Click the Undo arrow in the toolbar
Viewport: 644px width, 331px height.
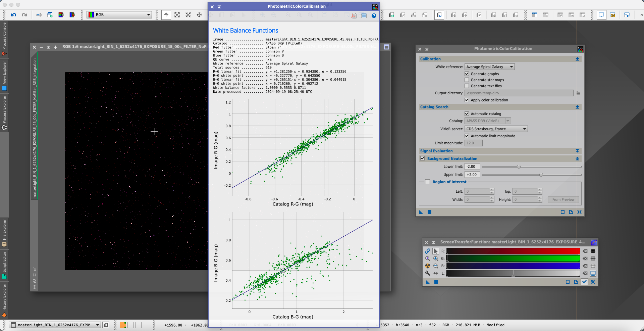13,15
